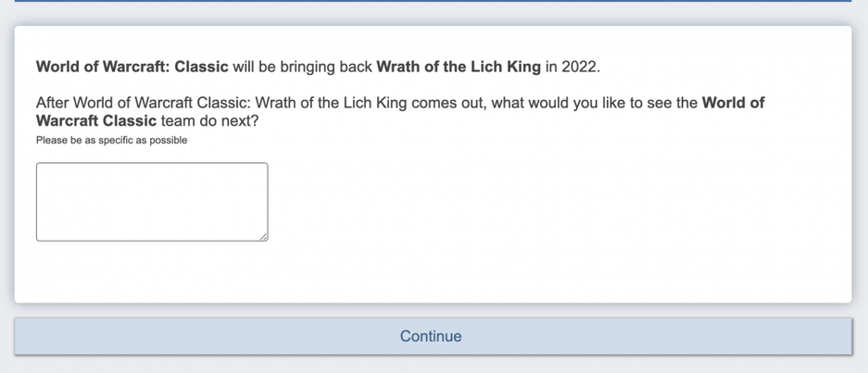The height and width of the screenshot is (373, 868).
Task: Click the blank white area right of the text box
Action: click(x=556, y=204)
